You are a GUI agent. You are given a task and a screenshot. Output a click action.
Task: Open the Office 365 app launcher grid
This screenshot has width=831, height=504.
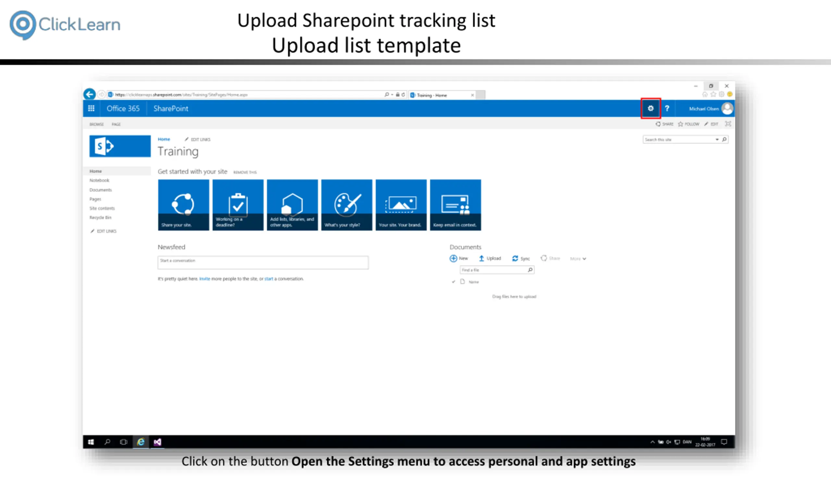[x=91, y=108]
